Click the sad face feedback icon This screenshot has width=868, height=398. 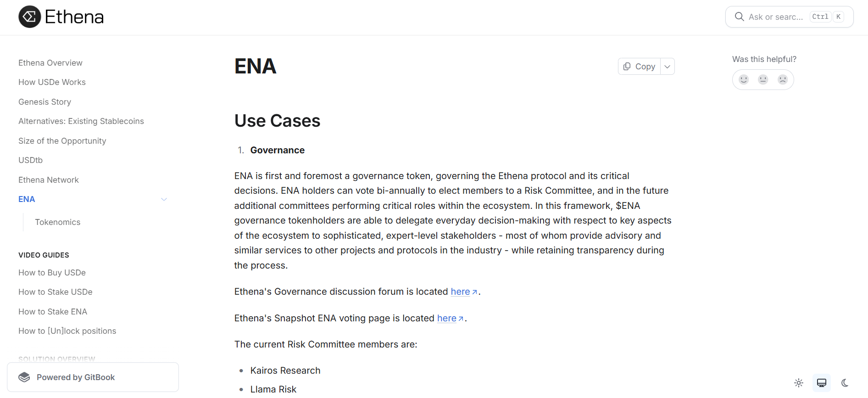(x=782, y=79)
